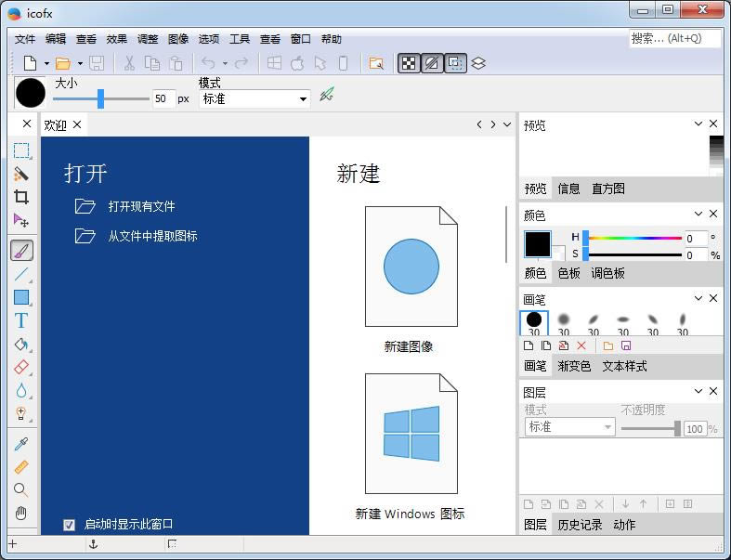The height and width of the screenshot is (560, 731).
Task: Click the cut scissors icon
Action: (x=129, y=63)
